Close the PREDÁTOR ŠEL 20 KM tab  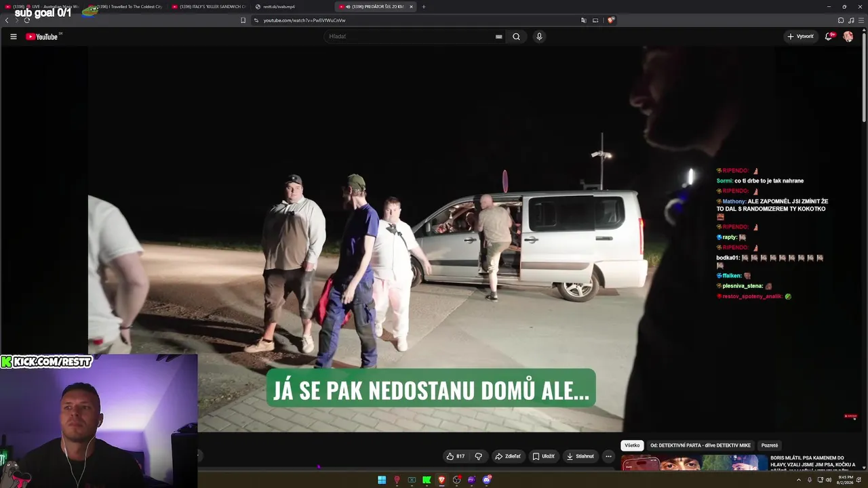[x=411, y=7]
